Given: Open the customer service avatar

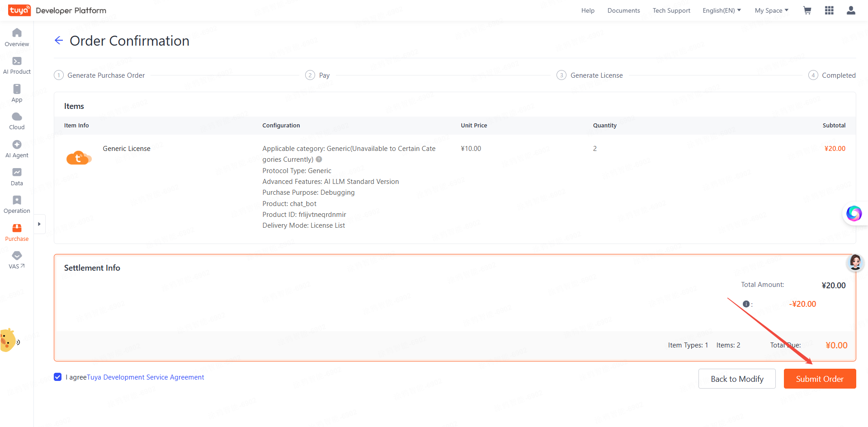Looking at the screenshot, I should 855,263.
